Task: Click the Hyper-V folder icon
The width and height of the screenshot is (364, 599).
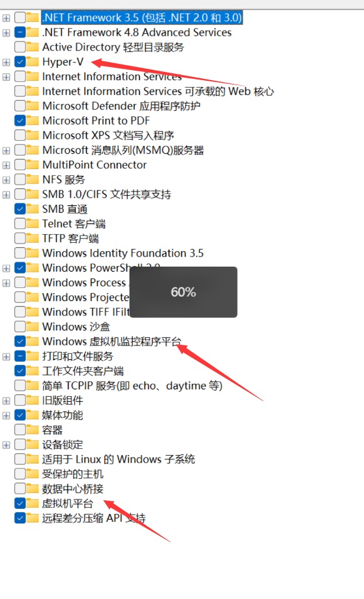Action: click(x=33, y=61)
